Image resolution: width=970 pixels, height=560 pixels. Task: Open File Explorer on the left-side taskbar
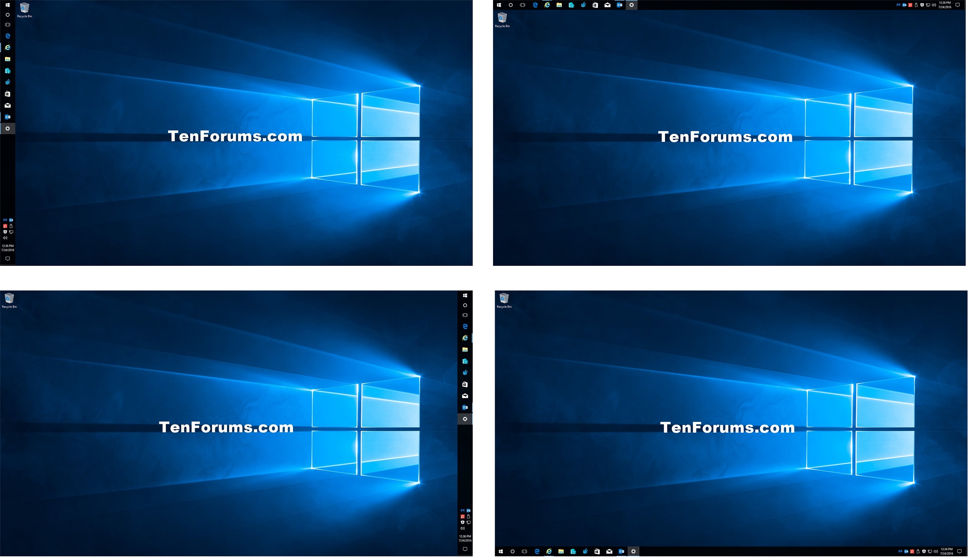pyautogui.click(x=7, y=59)
